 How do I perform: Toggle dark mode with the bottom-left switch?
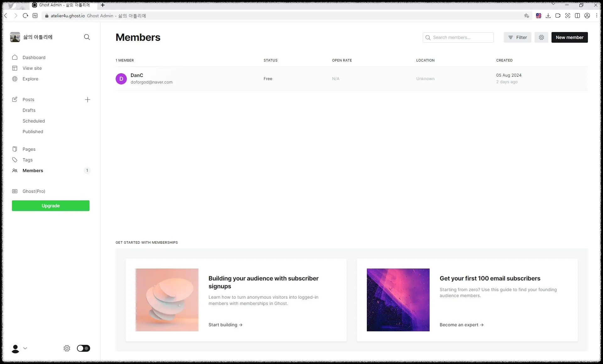(x=83, y=348)
